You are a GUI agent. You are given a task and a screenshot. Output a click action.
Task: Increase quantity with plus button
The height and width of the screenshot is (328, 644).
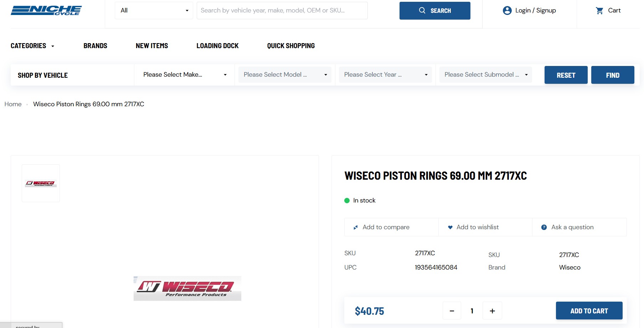tap(492, 311)
